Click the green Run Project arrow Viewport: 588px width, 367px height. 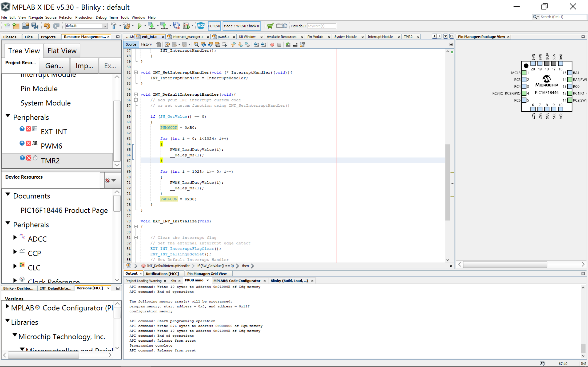pos(140,26)
